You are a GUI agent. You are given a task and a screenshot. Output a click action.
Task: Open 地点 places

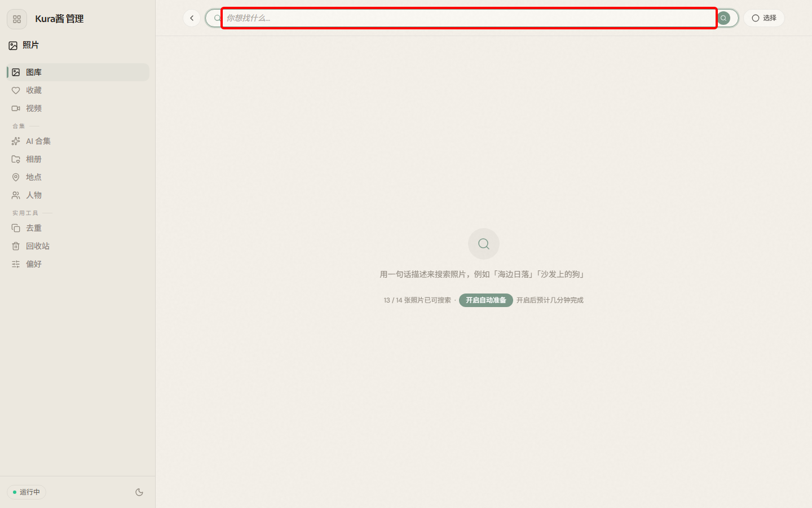click(x=78, y=177)
